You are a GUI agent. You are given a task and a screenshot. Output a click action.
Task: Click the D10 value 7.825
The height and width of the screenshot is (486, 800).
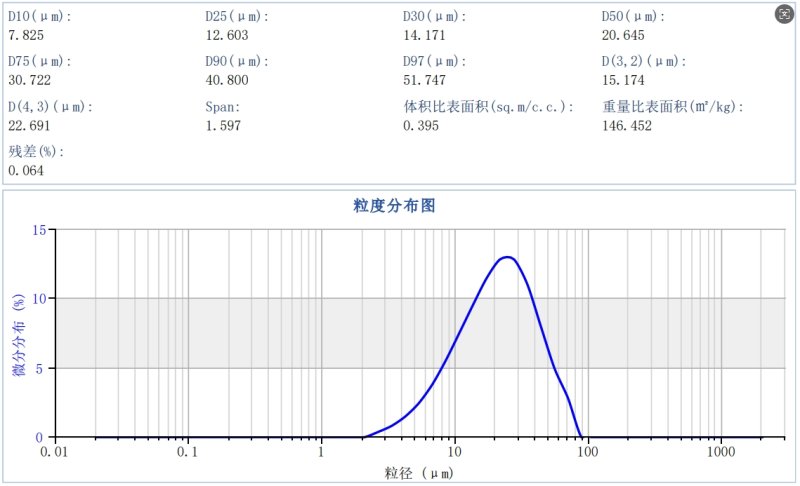pos(25,35)
